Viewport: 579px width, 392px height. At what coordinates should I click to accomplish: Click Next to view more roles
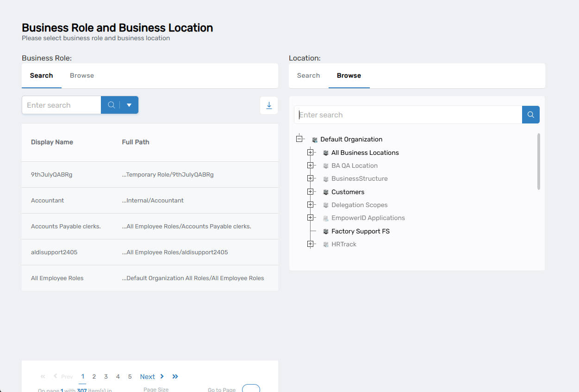pyautogui.click(x=147, y=376)
